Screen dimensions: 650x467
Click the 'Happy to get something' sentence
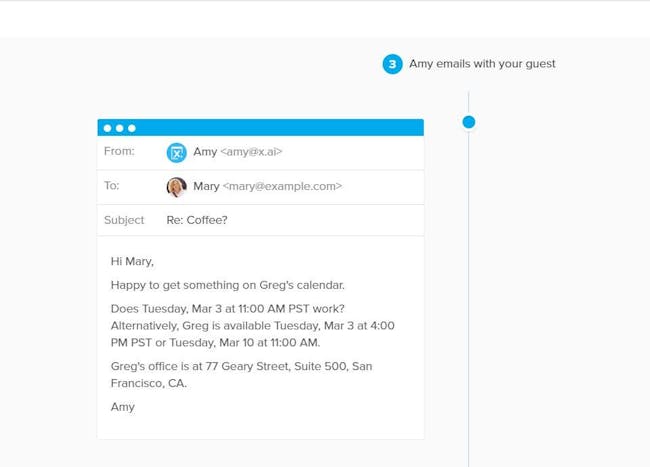point(228,285)
